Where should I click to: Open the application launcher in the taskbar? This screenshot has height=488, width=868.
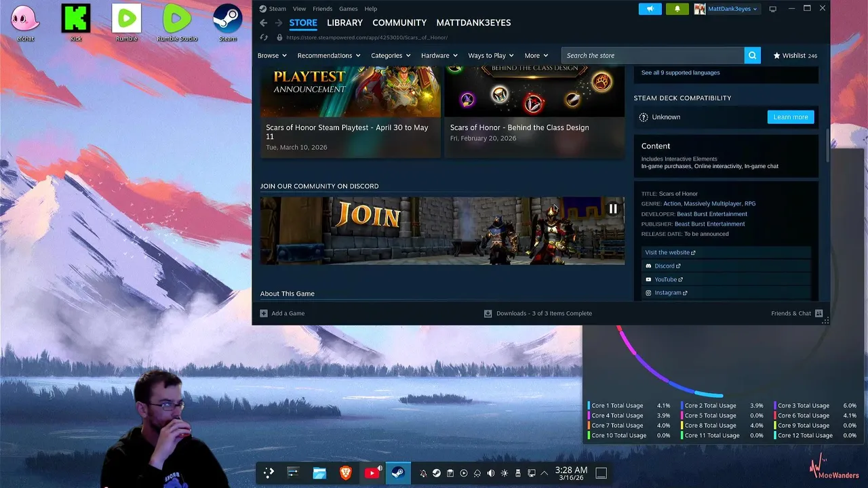pos(269,473)
